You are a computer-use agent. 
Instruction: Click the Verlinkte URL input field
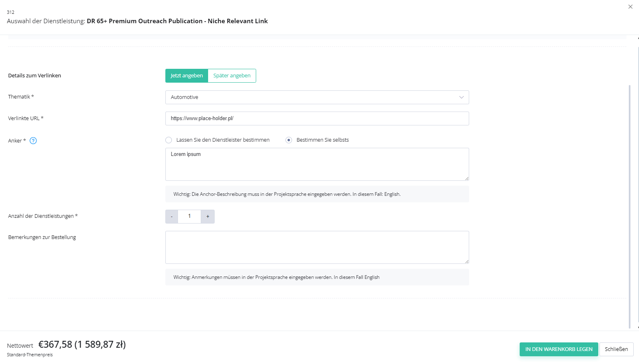click(x=317, y=118)
